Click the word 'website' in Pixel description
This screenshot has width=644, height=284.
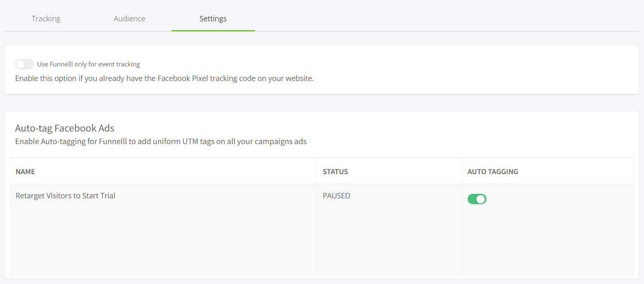tap(299, 79)
